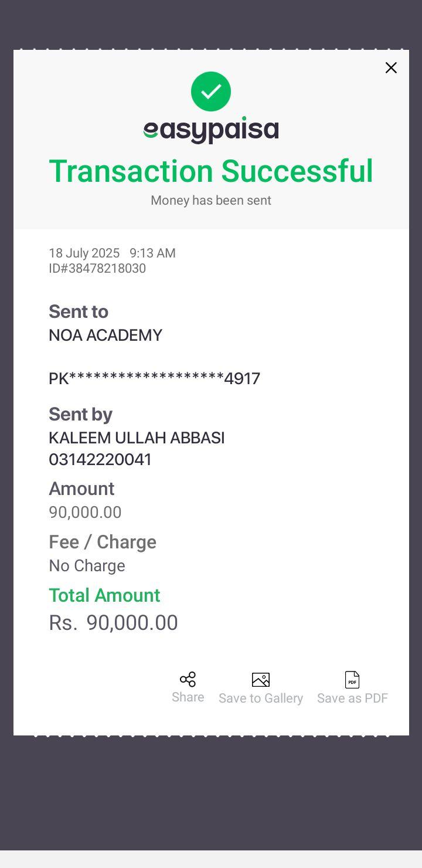Click the green Total Amount label
Viewport: 422px width, 868px height.
click(x=104, y=595)
